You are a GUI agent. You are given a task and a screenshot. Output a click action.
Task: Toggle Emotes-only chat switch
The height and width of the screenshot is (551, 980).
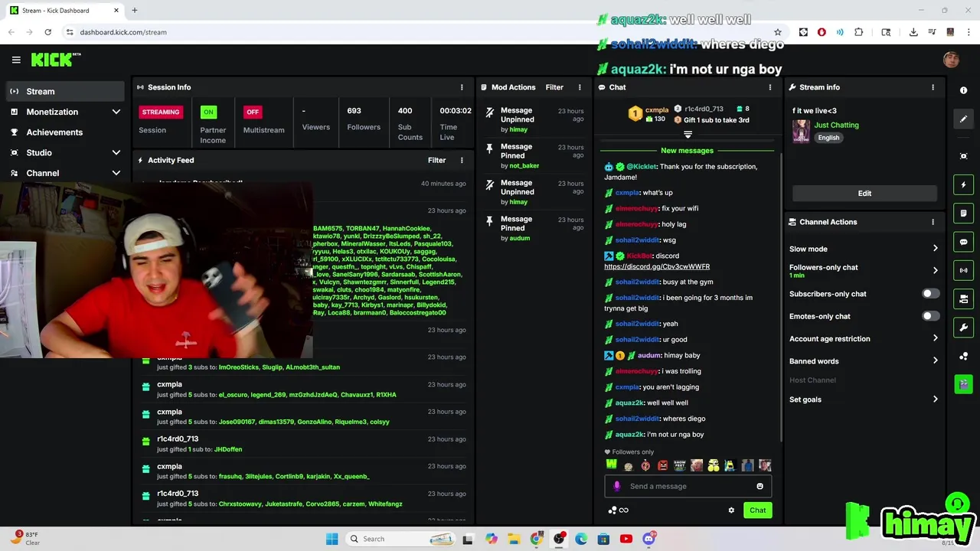[x=930, y=316]
